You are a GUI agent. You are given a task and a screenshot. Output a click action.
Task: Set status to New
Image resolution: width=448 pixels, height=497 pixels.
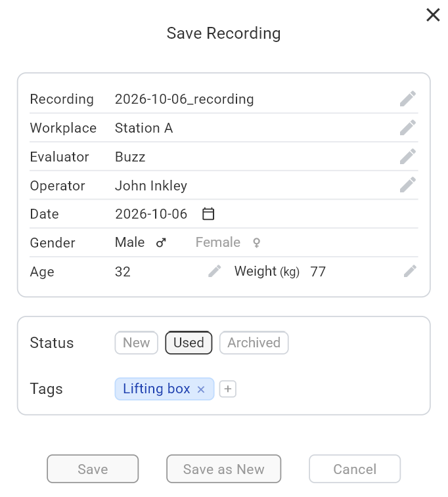coord(137,343)
